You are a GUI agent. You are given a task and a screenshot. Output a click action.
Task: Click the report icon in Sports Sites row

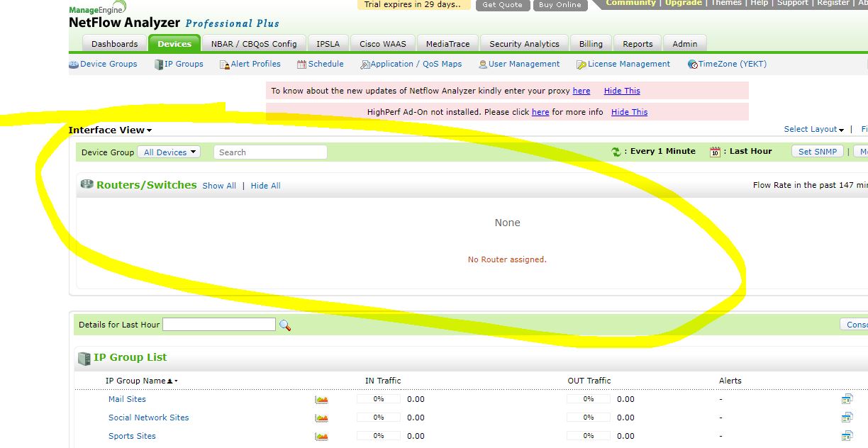pyautogui.click(x=847, y=436)
